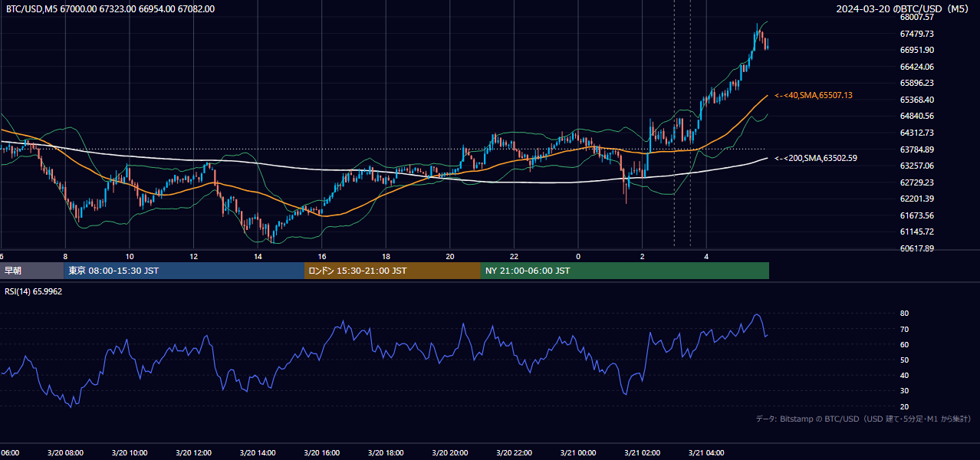Click hour label 10 under the price chart

pyautogui.click(x=130, y=256)
